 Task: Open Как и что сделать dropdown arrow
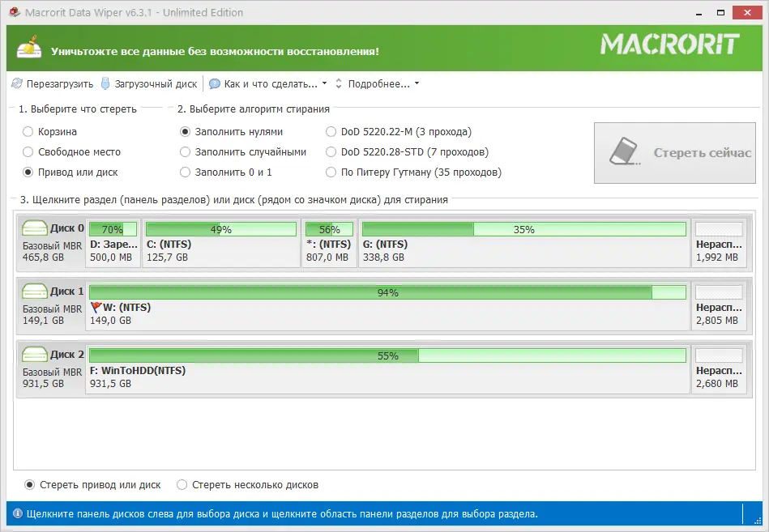pyautogui.click(x=324, y=83)
